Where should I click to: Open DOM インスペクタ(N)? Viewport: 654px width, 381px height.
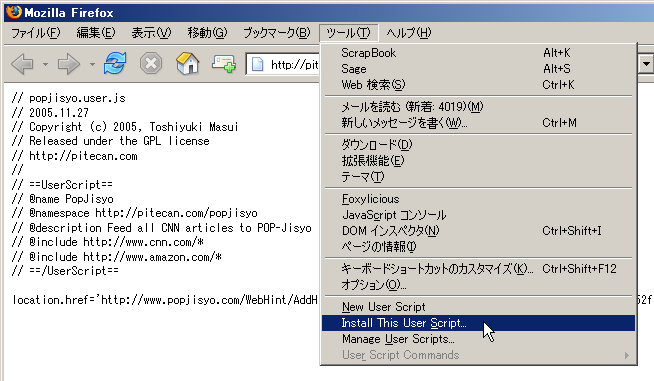[478, 231]
